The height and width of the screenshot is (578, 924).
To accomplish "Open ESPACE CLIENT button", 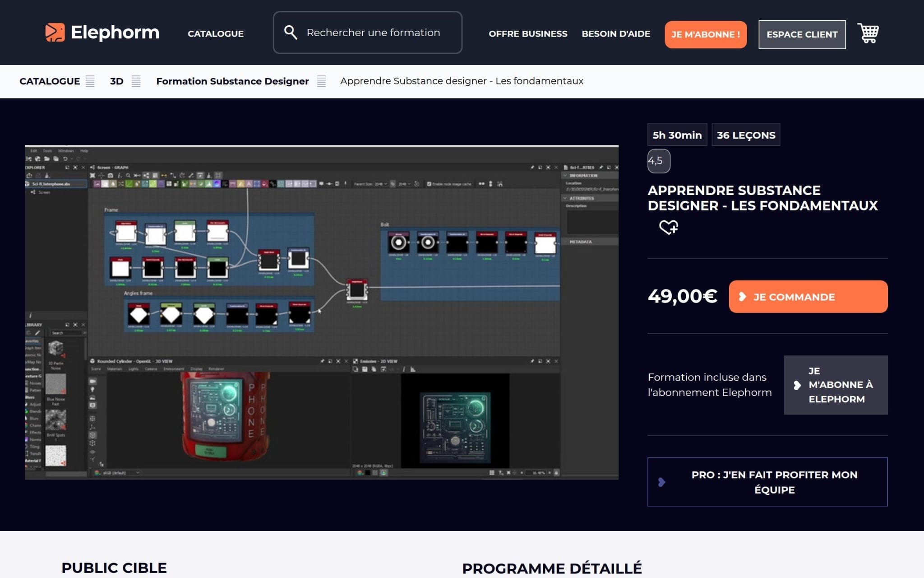I will pos(802,34).
